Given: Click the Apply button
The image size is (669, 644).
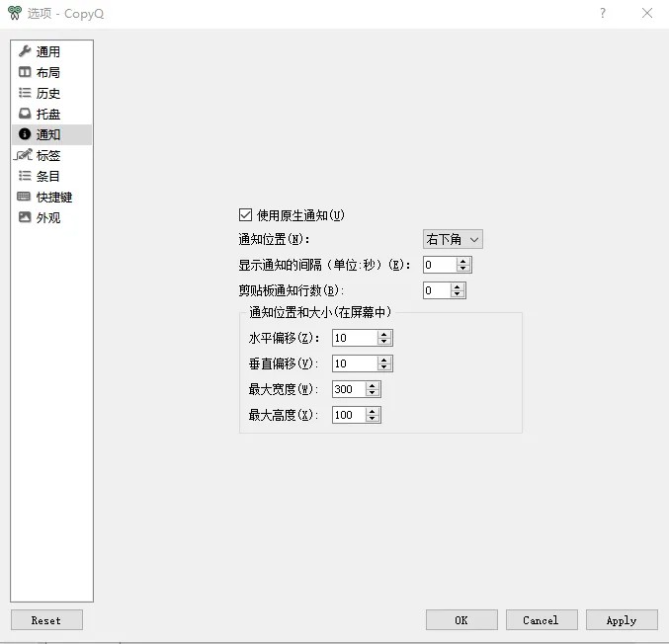Looking at the screenshot, I should [x=622, y=620].
